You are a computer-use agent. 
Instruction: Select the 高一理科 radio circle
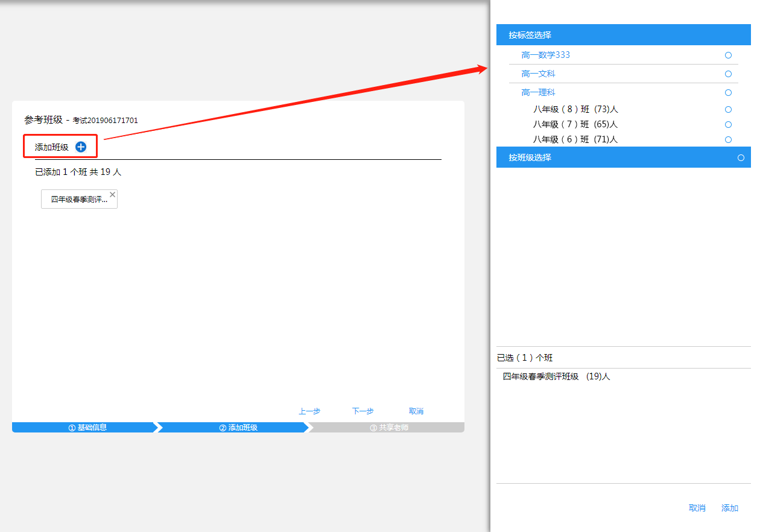(x=728, y=93)
